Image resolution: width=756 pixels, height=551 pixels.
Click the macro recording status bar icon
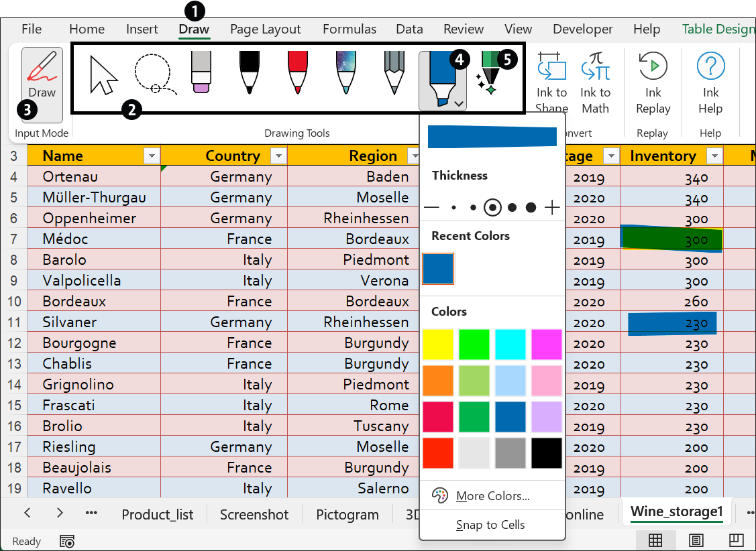(x=67, y=542)
